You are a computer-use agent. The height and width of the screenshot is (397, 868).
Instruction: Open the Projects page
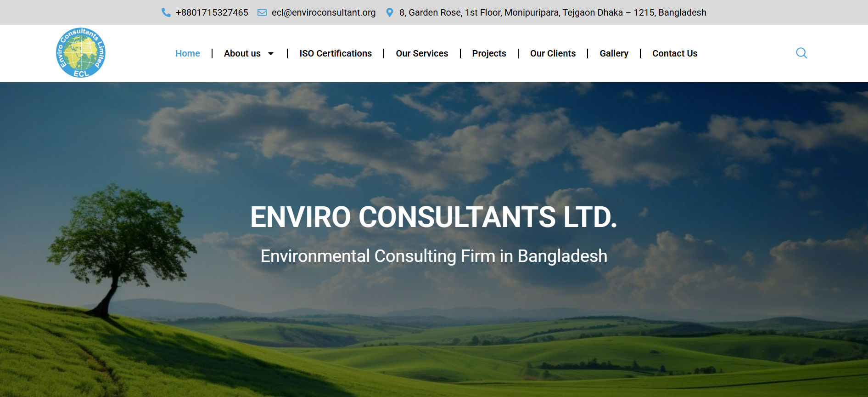click(x=489, y=53)
